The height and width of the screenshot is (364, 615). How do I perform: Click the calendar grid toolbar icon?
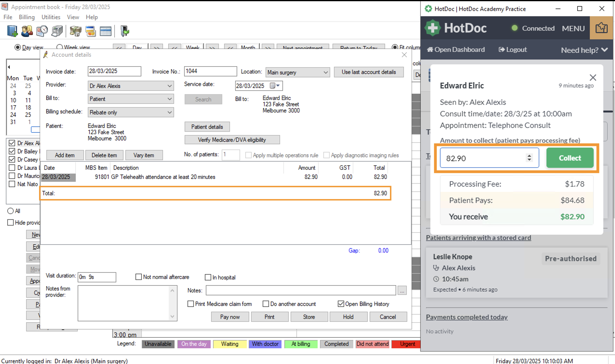(106, 31)
